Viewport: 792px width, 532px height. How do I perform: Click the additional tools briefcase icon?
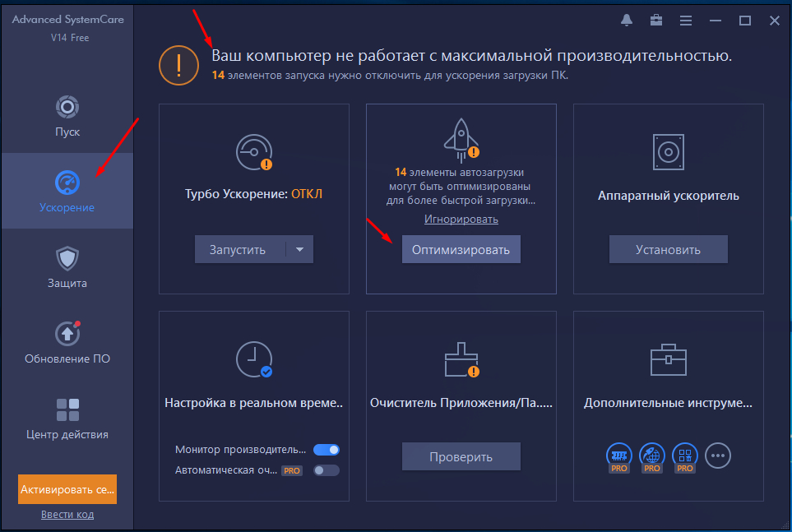click(x=669, y=359)
